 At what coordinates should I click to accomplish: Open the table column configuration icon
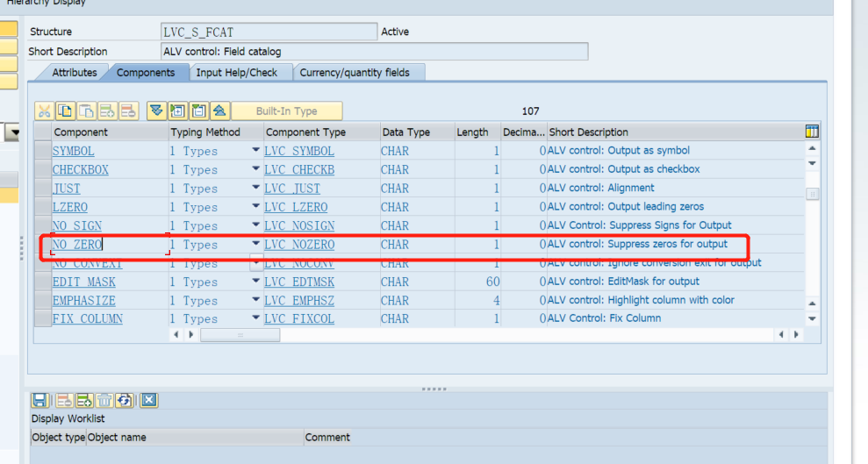[x=812, y=132]
